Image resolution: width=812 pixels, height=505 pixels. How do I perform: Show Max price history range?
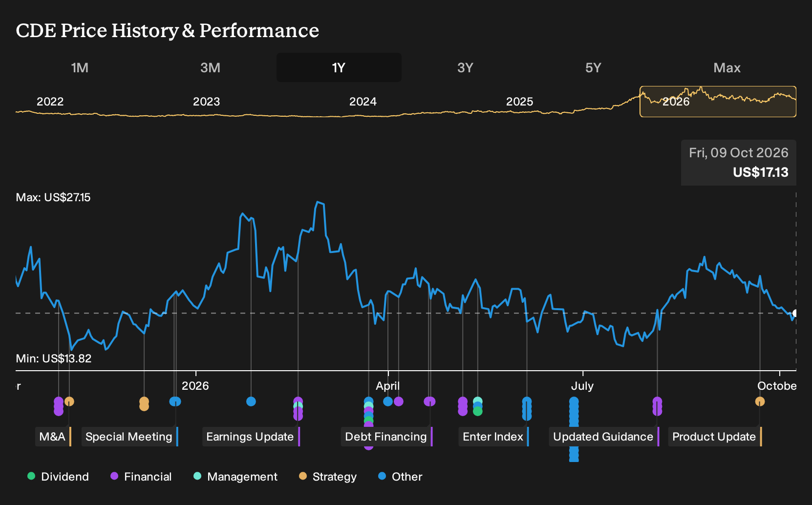[727, 67]
